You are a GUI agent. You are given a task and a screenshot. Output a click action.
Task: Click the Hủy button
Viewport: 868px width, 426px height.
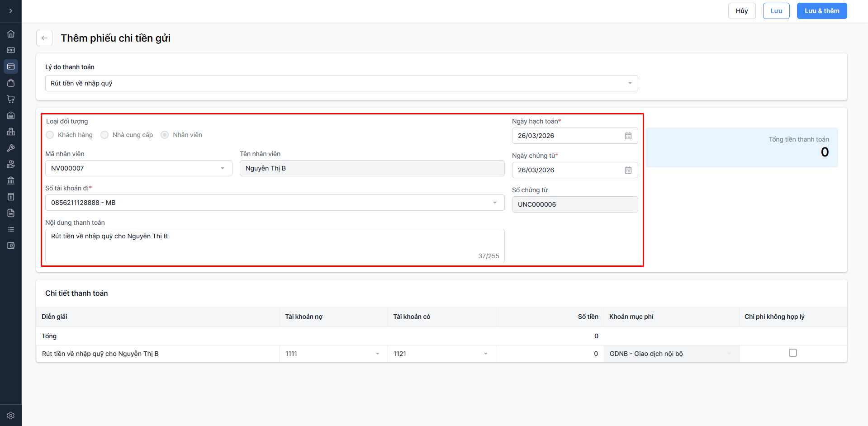click(742, 11)
